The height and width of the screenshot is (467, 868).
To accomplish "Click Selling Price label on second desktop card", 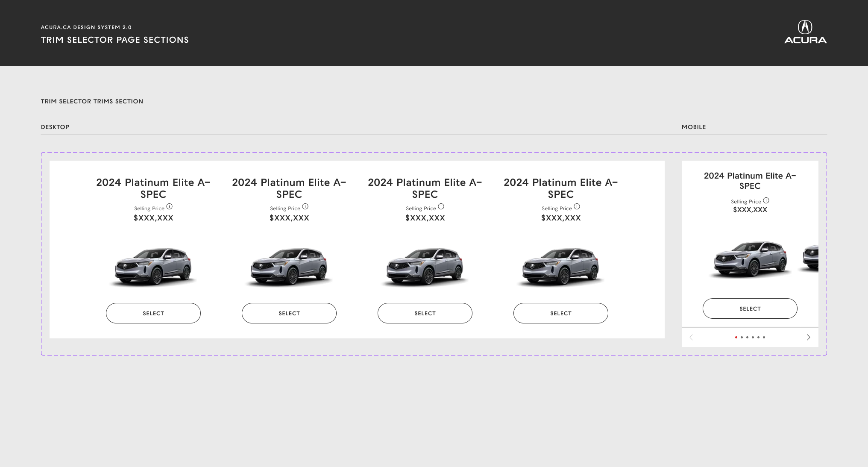I will click(285, 209).
